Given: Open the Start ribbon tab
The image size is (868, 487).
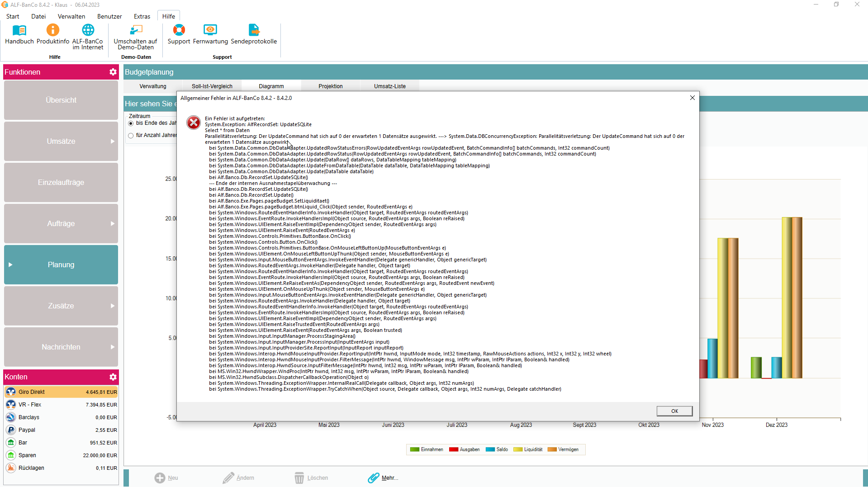Looking at the screenshot, I should pyautogui.click(x=13, y=16).
